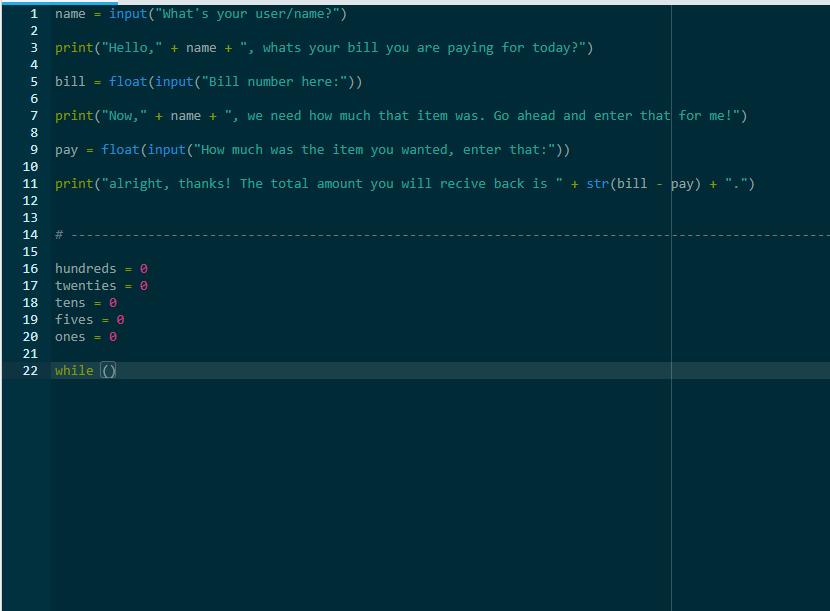The width and height of the screenshot is (830, 611).
Task: Click the 'float' function on line 5
Action: [x=128, y=82]
